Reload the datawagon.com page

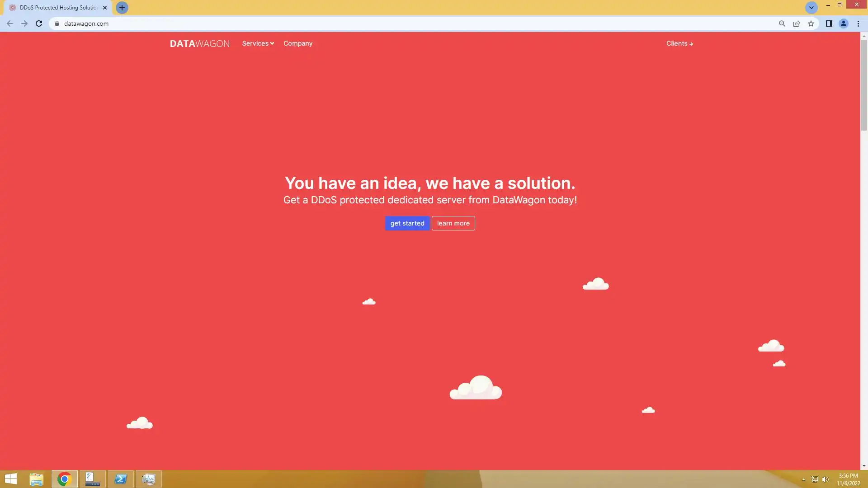click(39, 23)
